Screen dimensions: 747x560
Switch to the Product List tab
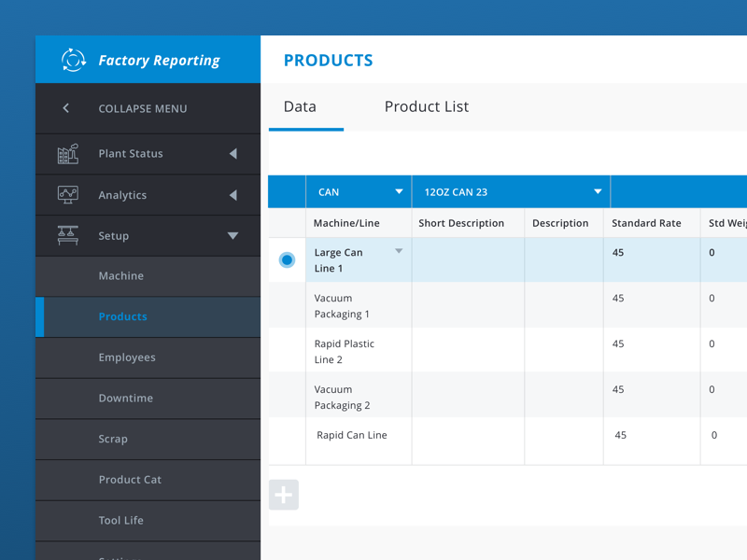click(426, 106)
